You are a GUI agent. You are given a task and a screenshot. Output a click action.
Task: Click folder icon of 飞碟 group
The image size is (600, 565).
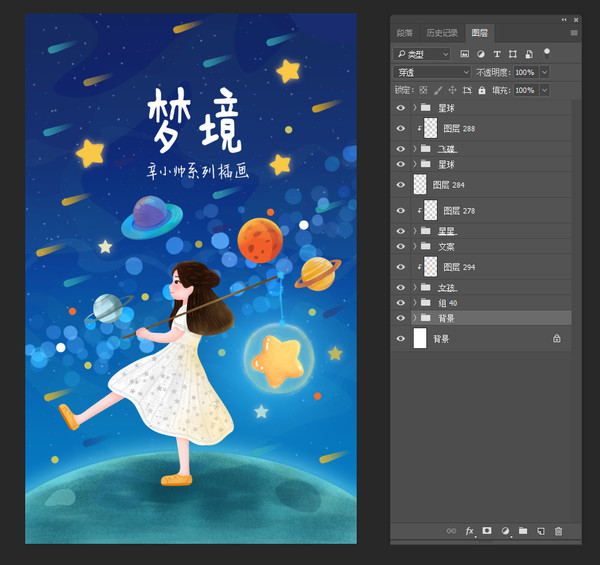(426, 148)
